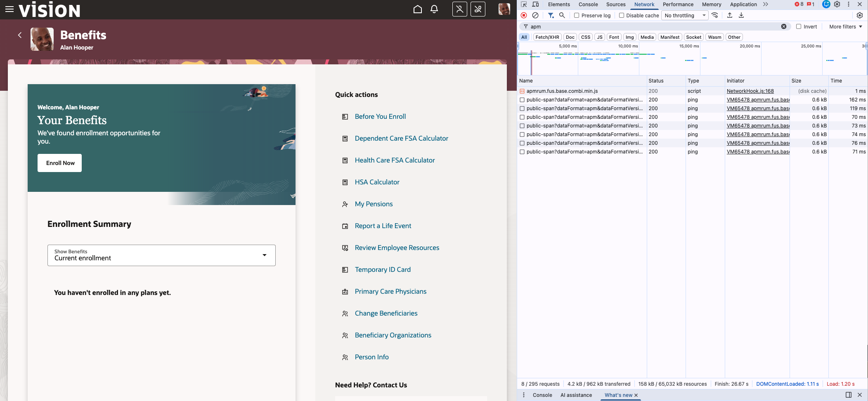Screen dimensions: 868x401
Task: Switch to the Performance tab
Action: coord(678,4)
